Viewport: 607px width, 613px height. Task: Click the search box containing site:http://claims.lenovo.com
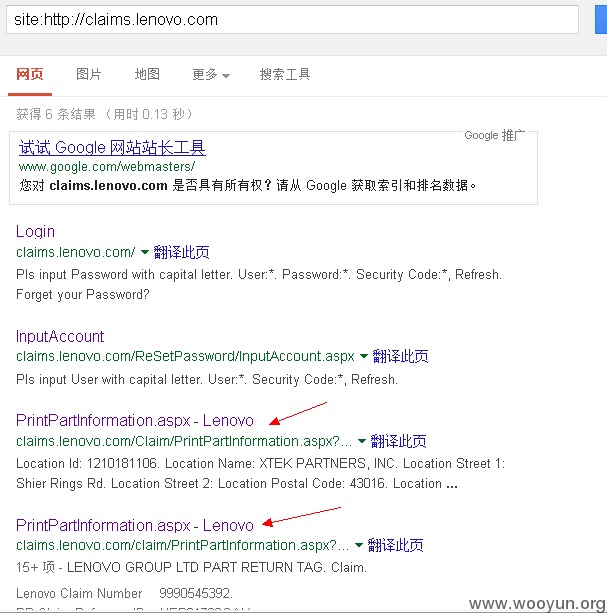[x=292, y=20]
